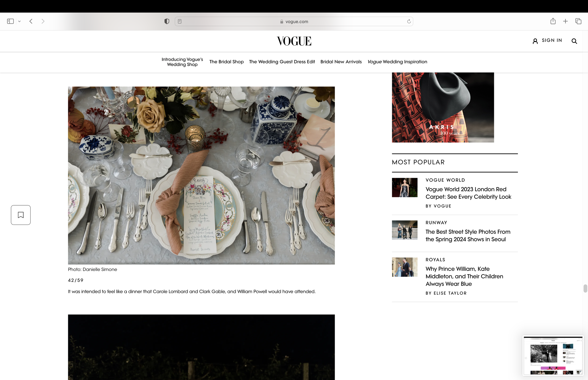Open Vogue Wedding Inspiration
The width and height of the screenshot is (588, 380).
pyautogui.click(x=397, y=62)
